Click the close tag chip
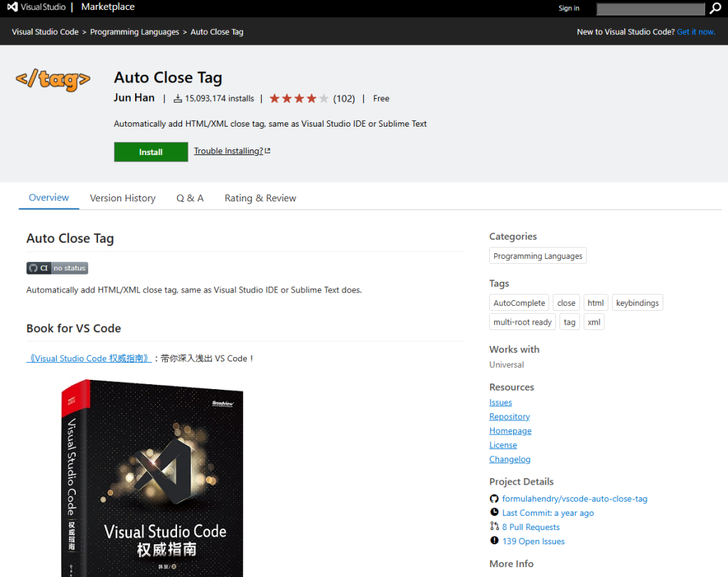Image resolution: width=728 pixels, height=577 pixels. pyautogui.click(x=566, y=303)
